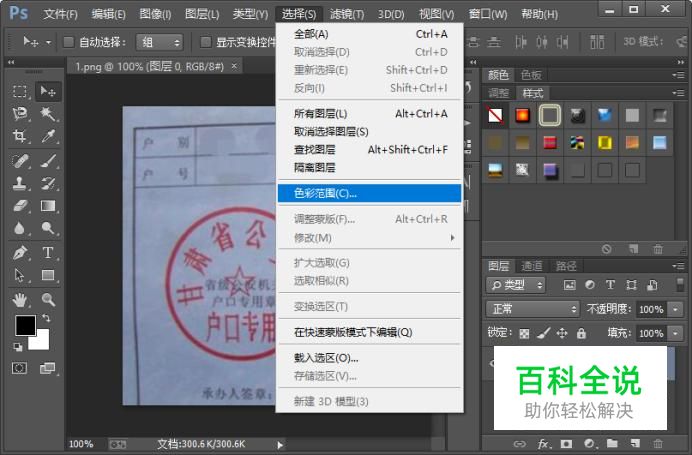Screen dimensions: 692x455
Task: Open the 图像(I) menu
Action: click(x=155, y=14)
